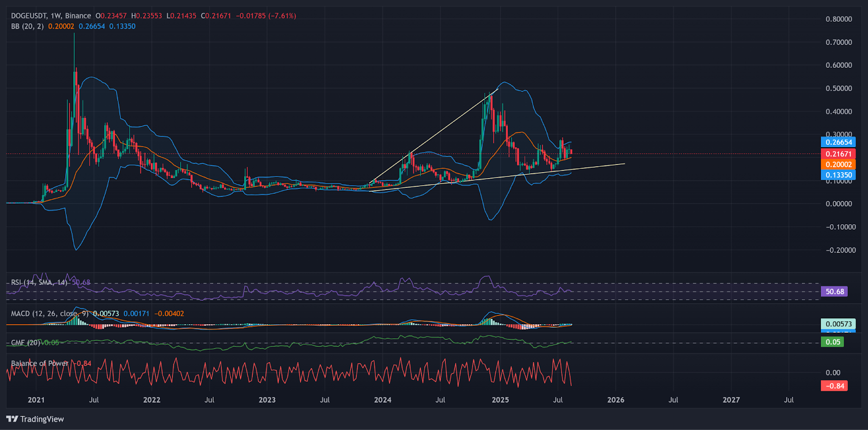The height and width of the screenshot is (430, 868).
Task: Select the orange 0.20002 basis price label
Action: coord(838,165)
